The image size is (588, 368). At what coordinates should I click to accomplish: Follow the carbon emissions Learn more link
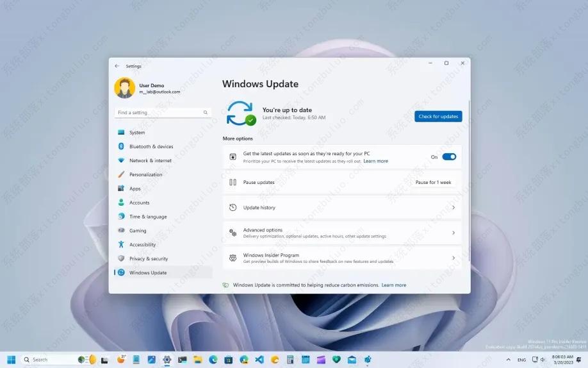pyautogui.click(x=394, y=285)
